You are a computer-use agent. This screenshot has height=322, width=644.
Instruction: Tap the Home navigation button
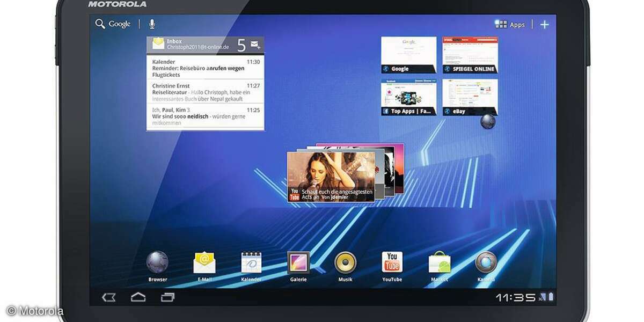coord(138,296)
